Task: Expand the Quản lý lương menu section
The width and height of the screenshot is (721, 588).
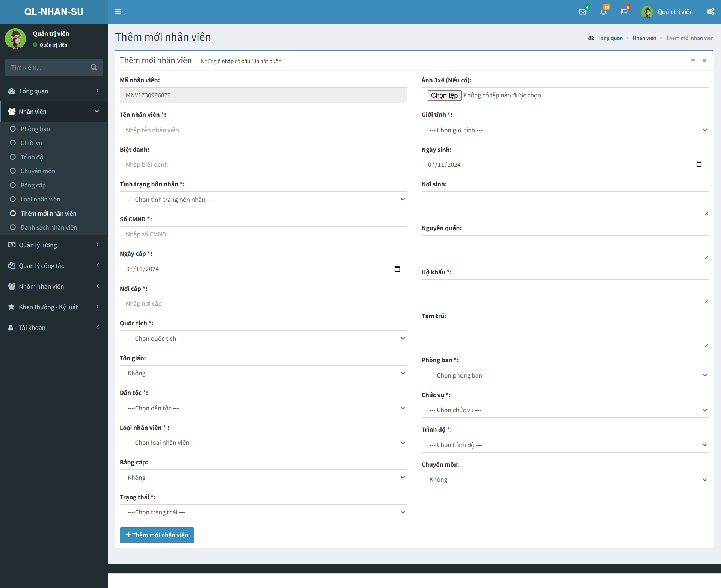Action: 54,245
